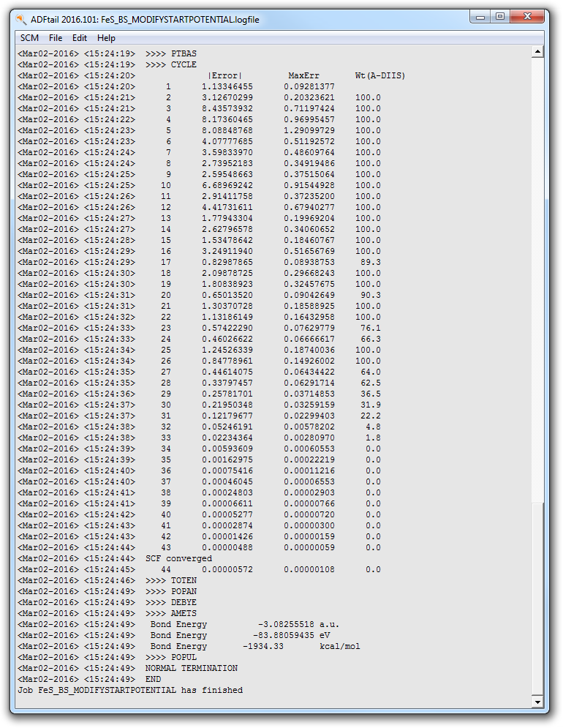Viewport: 563px width, 728px height.
Task: Click Bond Energy value -1934.33 kcal/mol
Action: 301,646
